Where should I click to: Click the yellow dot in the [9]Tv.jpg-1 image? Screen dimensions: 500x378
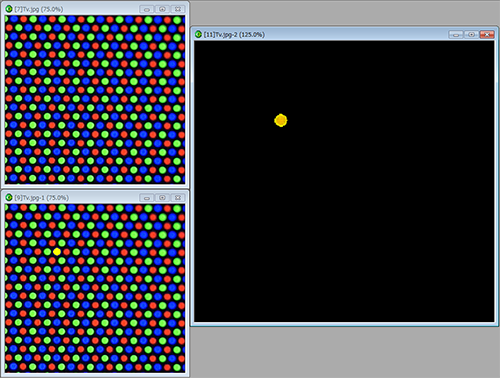[x=57, y=252]
